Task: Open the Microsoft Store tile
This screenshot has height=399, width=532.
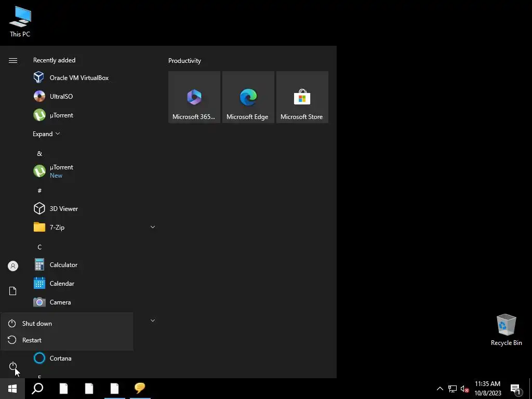Action: pyautogui.click(x=302, y=97)
